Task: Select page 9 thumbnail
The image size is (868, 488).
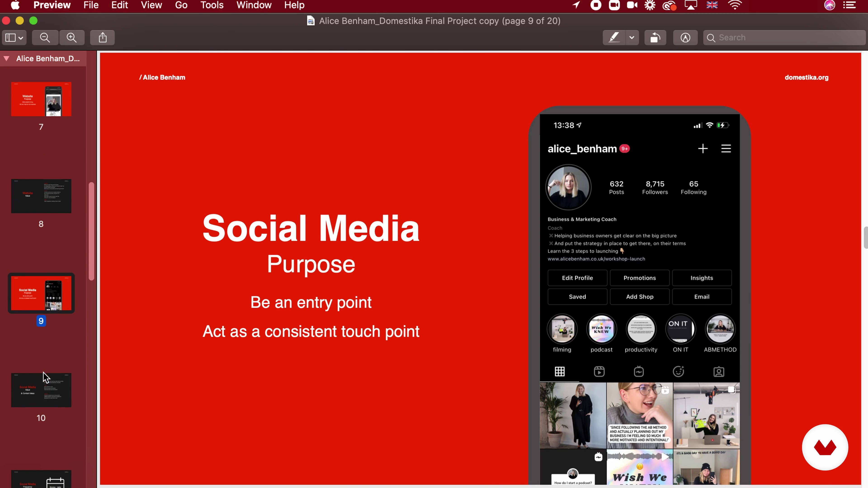Action: pos(41,293)
